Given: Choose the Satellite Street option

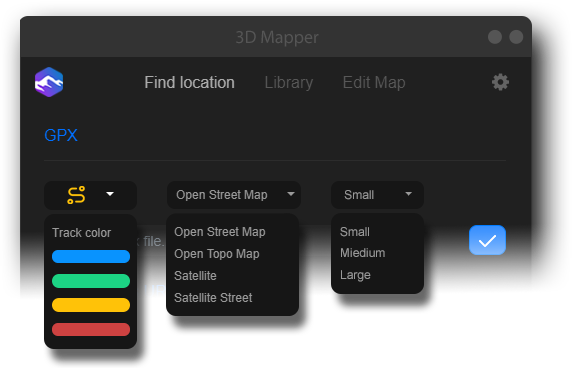Looking at the screenshot, I should point(213,298).
